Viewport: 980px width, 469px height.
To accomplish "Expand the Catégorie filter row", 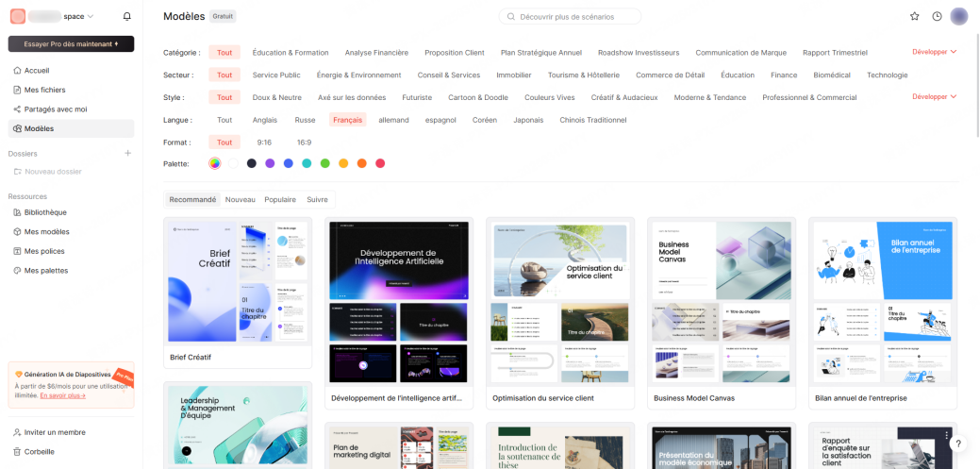I will coord(935,53).
